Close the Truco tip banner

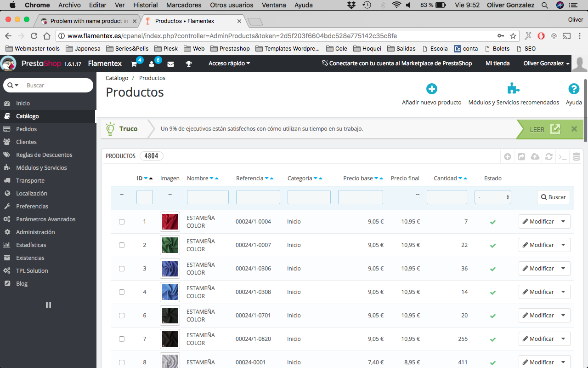(574, 129)
